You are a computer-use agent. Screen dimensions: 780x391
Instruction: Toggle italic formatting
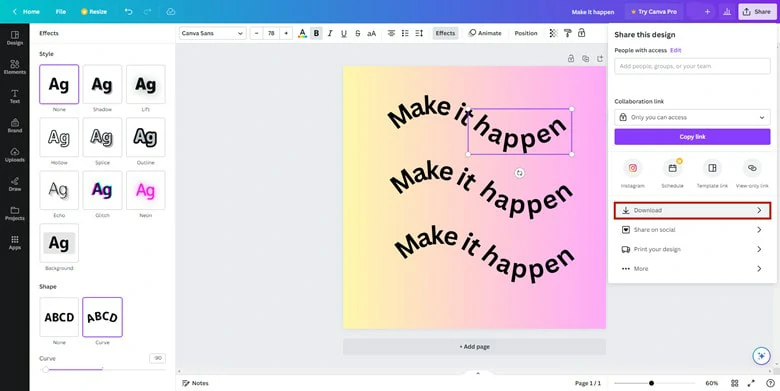click(330, 33)
